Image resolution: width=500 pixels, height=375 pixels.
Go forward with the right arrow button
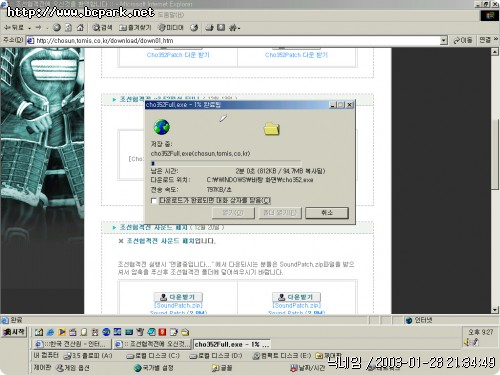point(39,28)
